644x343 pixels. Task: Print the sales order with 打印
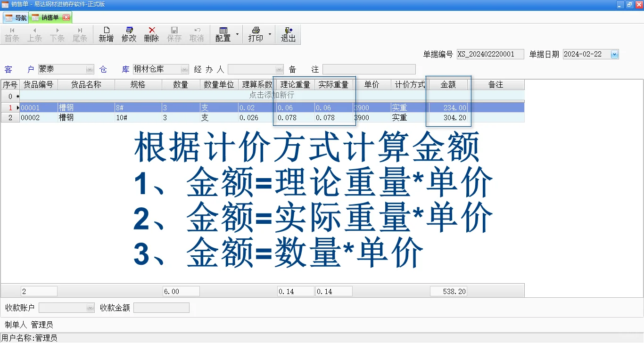256,34
